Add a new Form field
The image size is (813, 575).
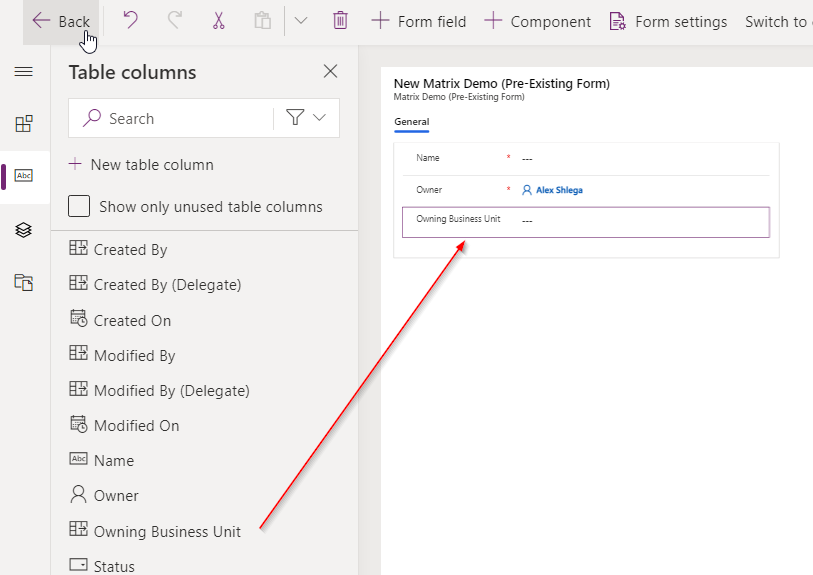point(419,22)
